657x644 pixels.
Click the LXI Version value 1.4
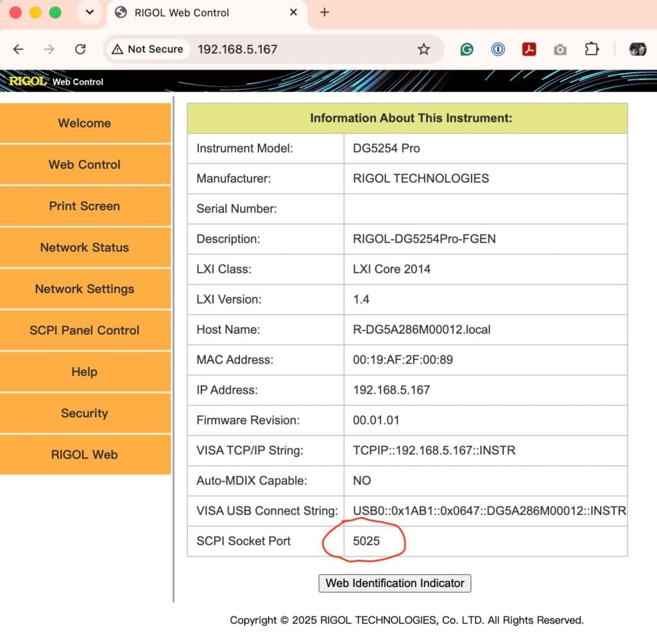coord(361,300)
